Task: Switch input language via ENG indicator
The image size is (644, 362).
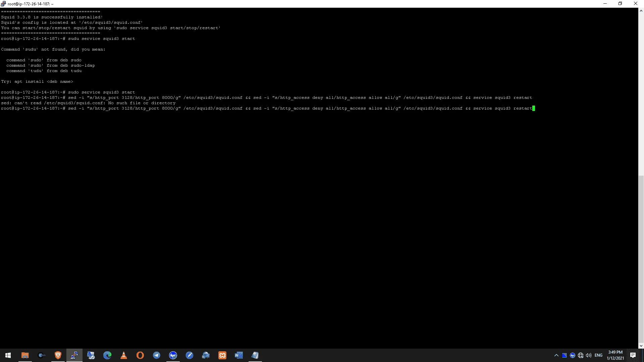Action: [598, 355]
